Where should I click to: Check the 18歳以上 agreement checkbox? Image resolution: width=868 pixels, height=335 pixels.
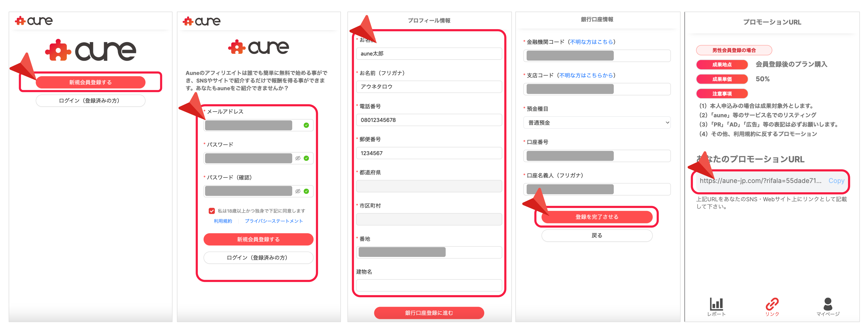click(x=212, y=211)
